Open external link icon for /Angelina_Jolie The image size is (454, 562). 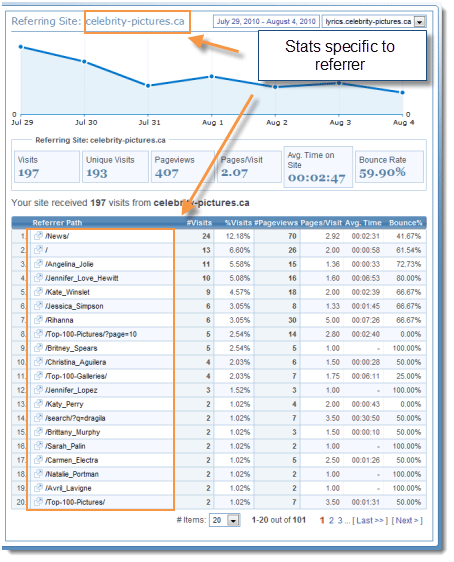point(38,264)
